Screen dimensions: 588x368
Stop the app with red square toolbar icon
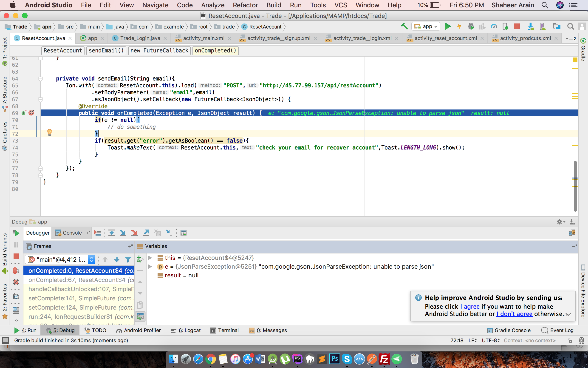tap(517, 26)
